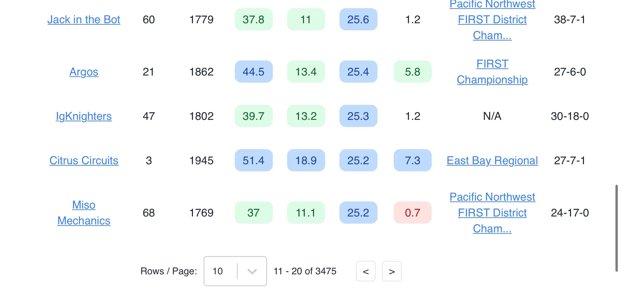Open the FIRST Championship event link
Screen dimensions: 644x297
492,72
